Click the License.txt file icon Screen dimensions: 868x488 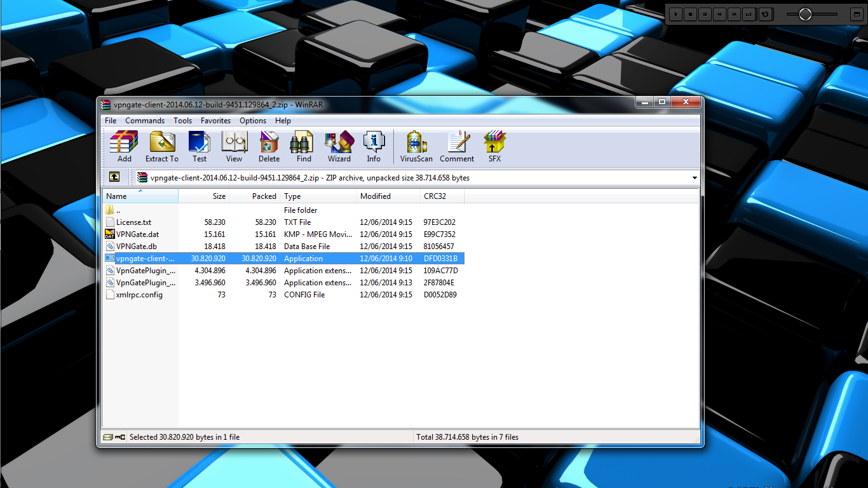tap(110, 222)
